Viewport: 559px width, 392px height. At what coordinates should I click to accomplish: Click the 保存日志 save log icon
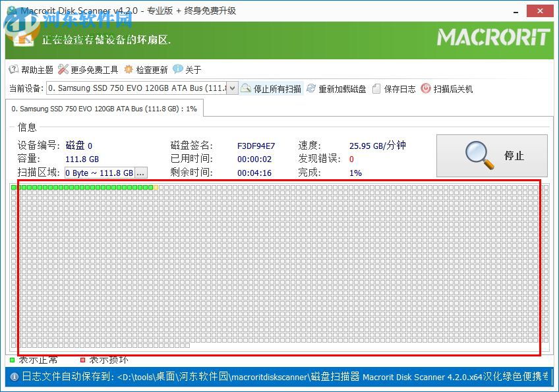coord(375,88)
